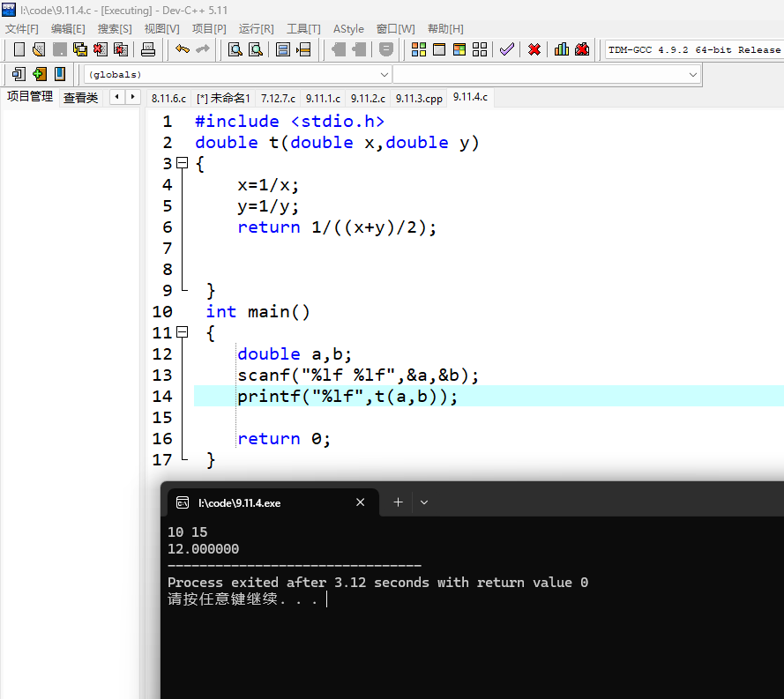
Task: Click the grayed-out Redo arrow
Action: click(203, 49)
